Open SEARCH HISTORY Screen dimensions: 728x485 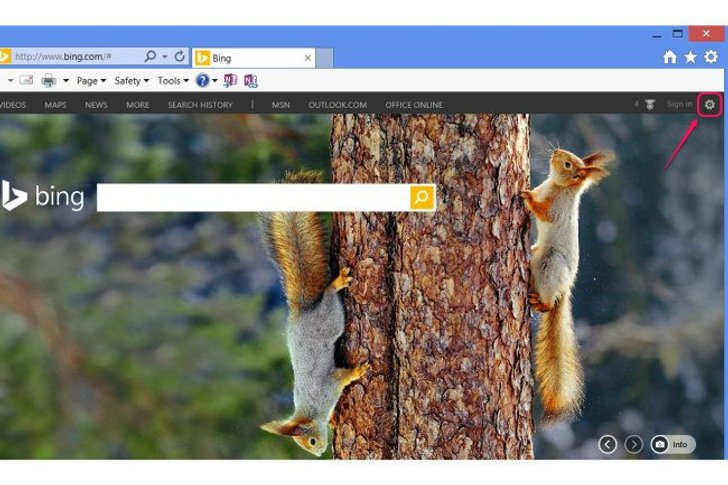200,105
